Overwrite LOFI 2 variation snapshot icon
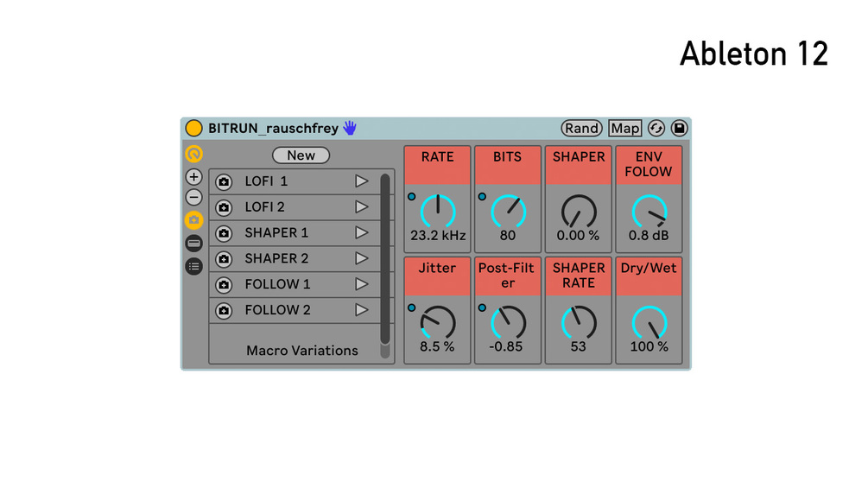Screen dimensions: 868x488 point(224,207)
